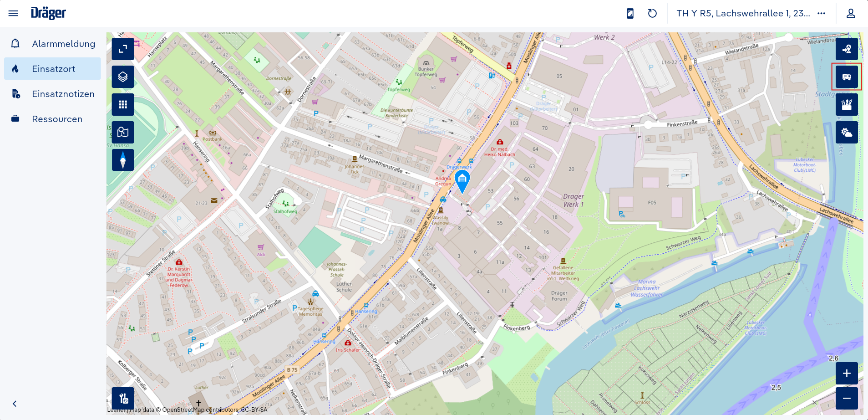Screen dimensions: 868x420
Task: Click the Schwarzer Weg label near Lachswehrallee
Action: pyautogui.click(x=683, y=243)
